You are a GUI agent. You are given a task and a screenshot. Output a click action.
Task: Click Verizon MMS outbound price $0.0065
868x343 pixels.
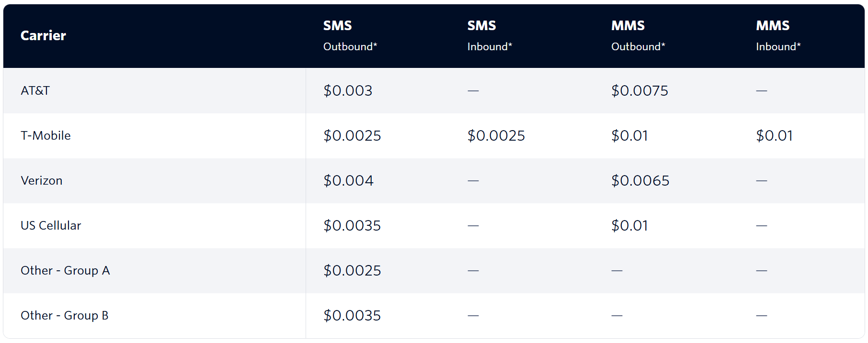640,180
